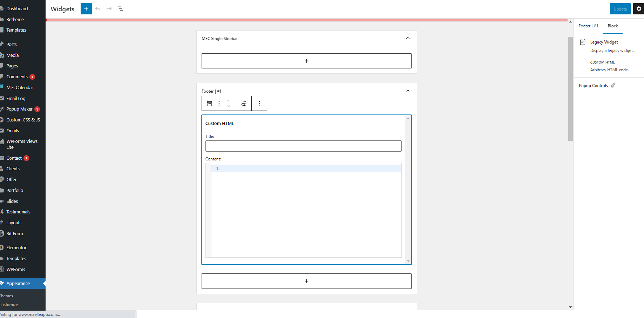Click the Move to widget area icon

click(244, 103)
